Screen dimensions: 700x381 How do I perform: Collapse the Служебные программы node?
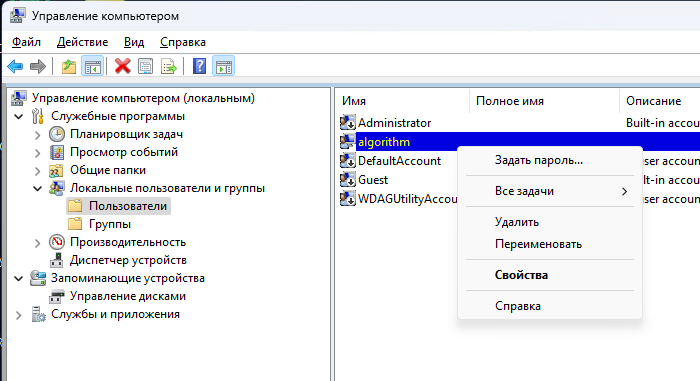tap(19, 117)
